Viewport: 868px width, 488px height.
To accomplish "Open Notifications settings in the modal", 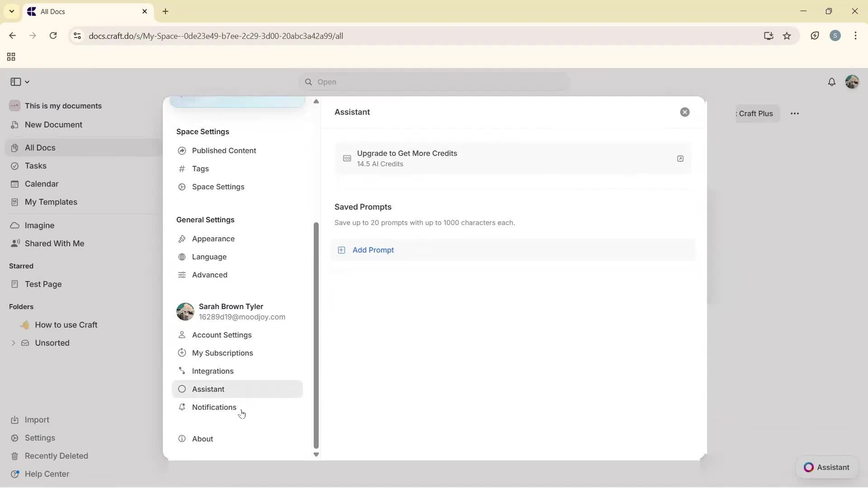I will point(214,407).
